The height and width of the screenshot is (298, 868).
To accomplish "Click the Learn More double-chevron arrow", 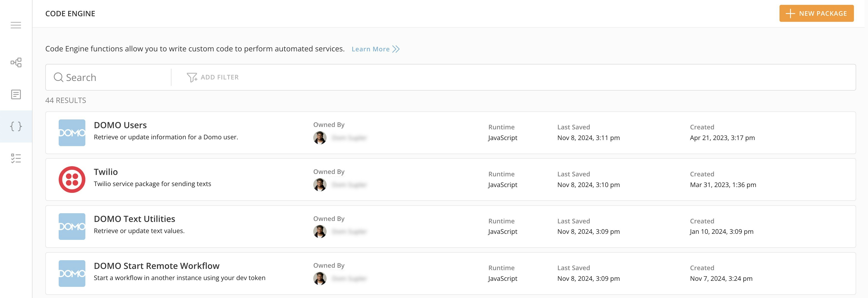I will [x=396, y=49].
